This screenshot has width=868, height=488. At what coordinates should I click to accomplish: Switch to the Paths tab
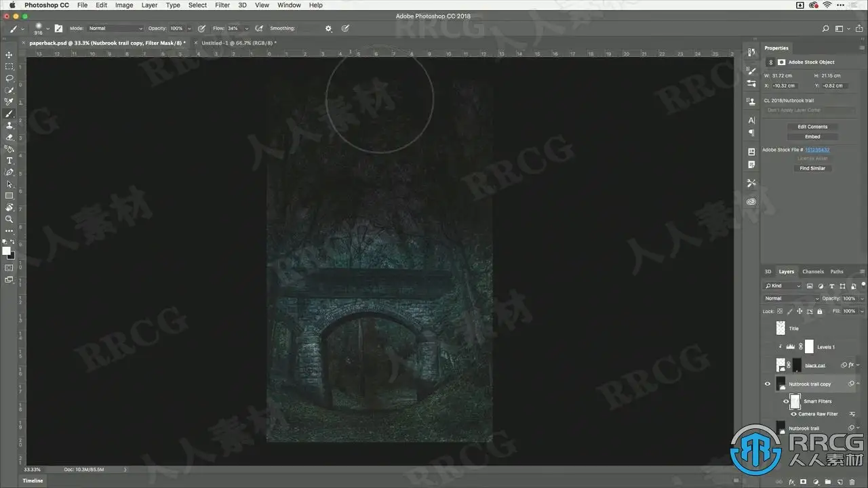(837, 272)
